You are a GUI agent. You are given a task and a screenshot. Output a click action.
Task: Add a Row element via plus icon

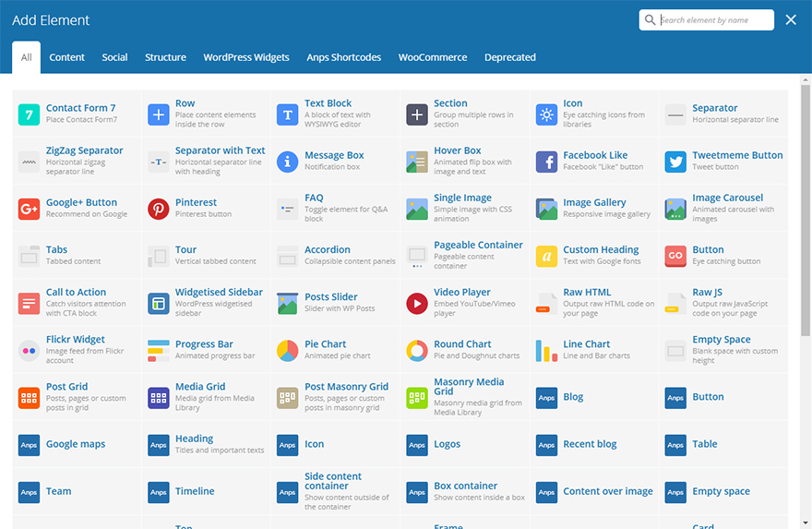point(159,114)
